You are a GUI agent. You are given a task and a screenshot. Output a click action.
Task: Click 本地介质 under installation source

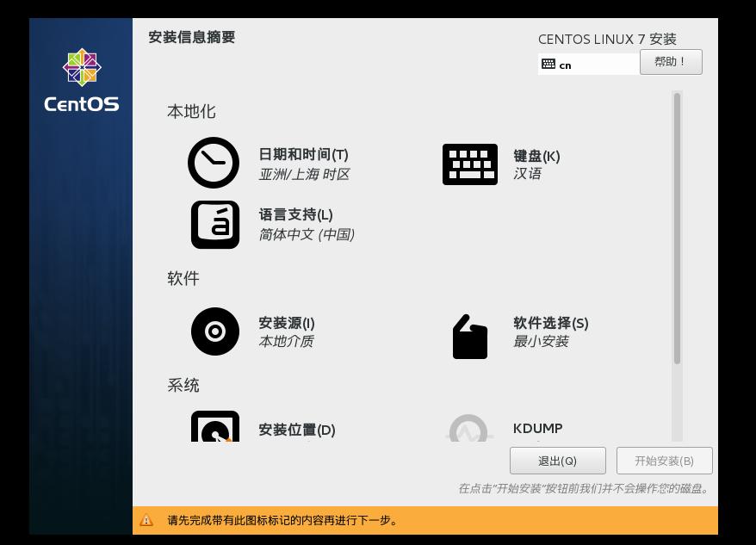point(284,341)
